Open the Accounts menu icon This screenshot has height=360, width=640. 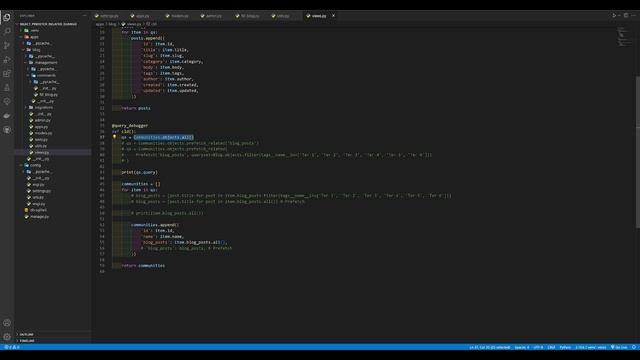[7, 323]
